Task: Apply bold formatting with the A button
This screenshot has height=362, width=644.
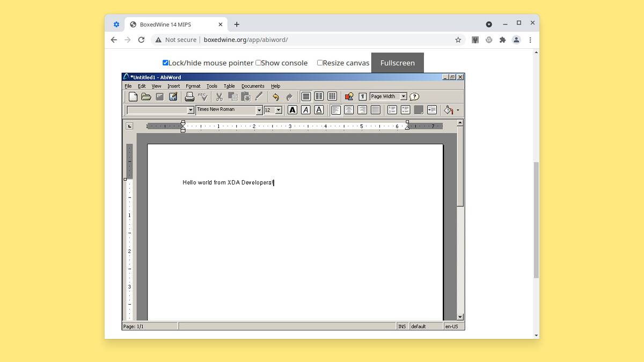Action: click(x=292, y=110)
